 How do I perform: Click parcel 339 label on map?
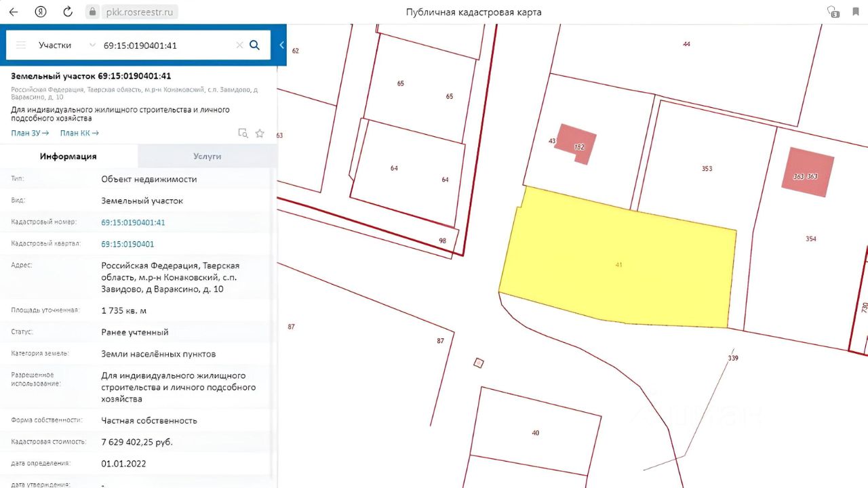732,358
